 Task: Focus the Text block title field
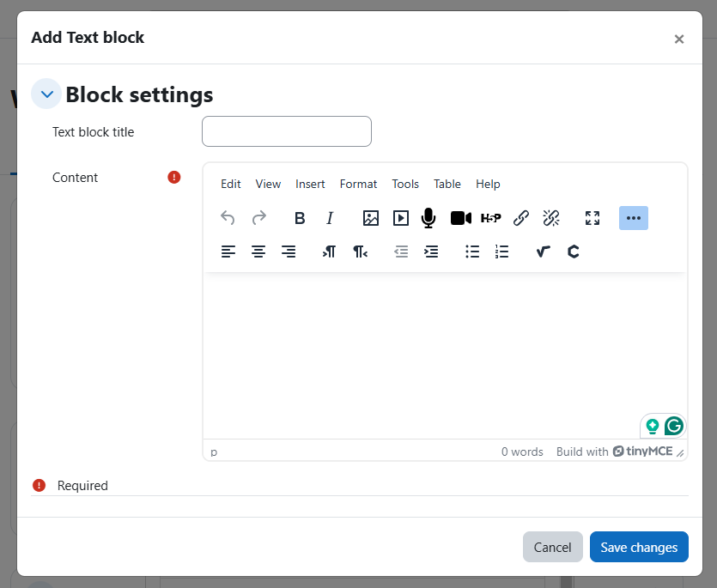287,131
